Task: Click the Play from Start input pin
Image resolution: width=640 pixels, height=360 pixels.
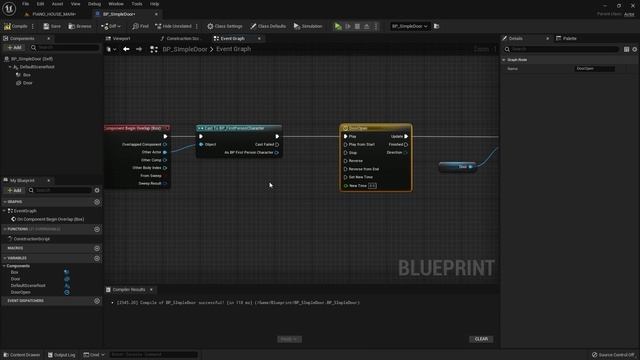Action: [x=346, y=144]
